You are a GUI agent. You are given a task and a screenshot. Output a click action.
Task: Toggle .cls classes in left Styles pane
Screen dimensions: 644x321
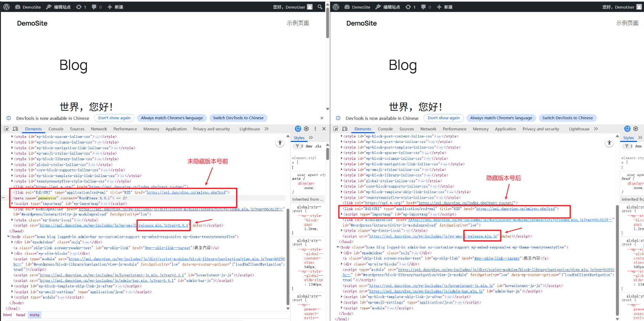(x=318, y=146)
